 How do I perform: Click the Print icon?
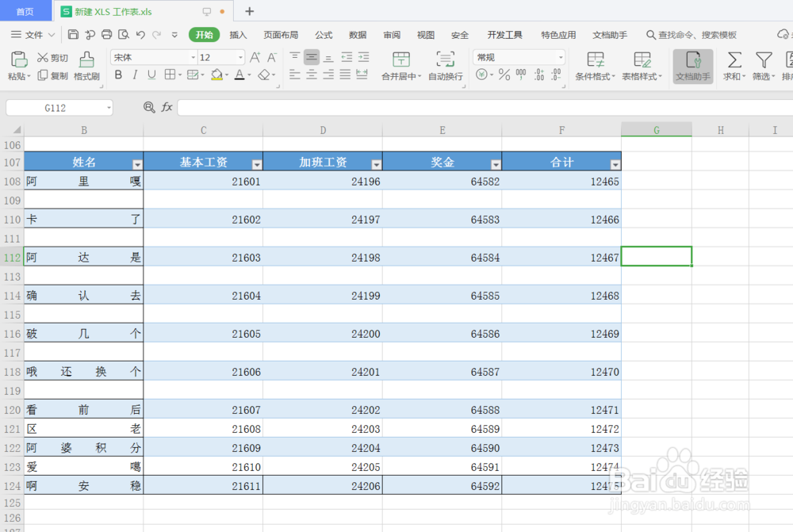click(107, 34)
